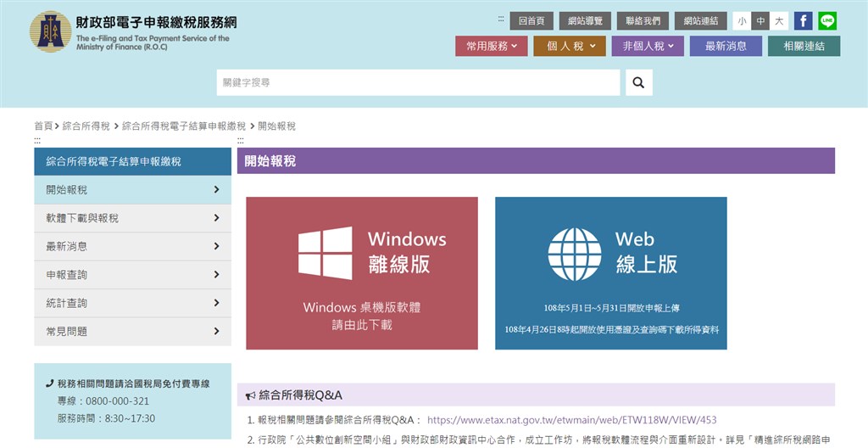Click 開始報稅 at end of breadcrumb
868x448 pixels.
pos(277,126)
